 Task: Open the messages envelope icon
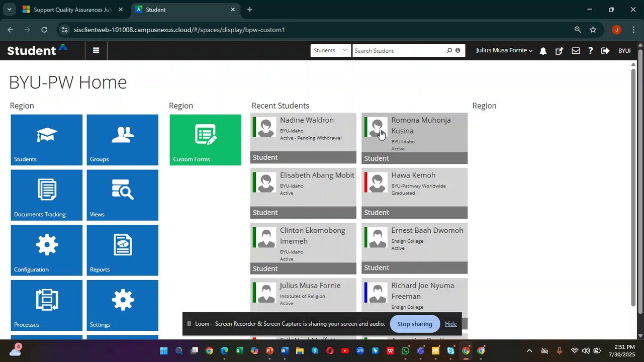pyautogui.click(x=576, y=51)
